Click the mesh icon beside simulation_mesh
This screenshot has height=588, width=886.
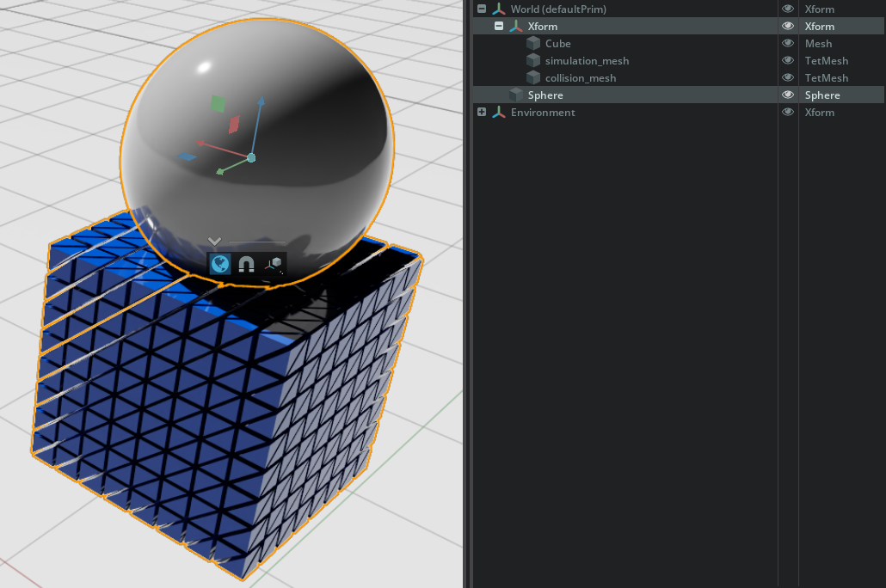tap(533, 61)
